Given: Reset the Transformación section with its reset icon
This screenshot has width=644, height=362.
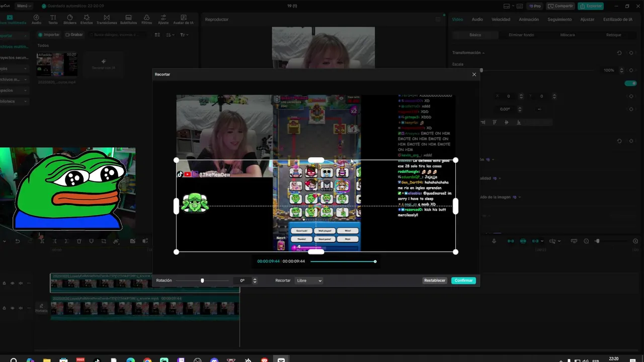Looking at the screenshot, I should [x=619, y=53].
